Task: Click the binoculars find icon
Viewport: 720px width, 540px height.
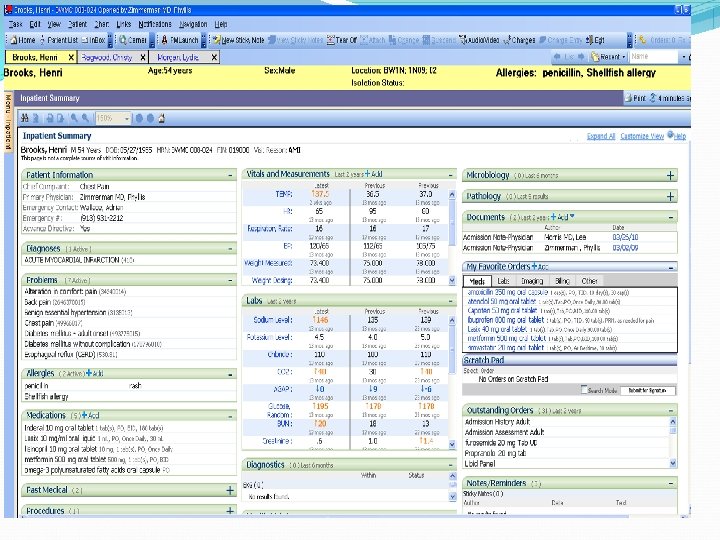Action: [x=25, y=118]
